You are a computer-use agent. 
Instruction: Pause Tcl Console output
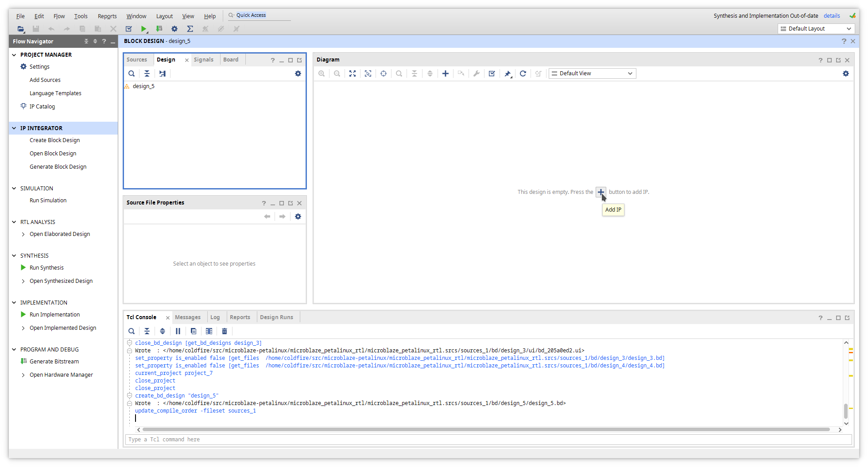tap(178, 331)
